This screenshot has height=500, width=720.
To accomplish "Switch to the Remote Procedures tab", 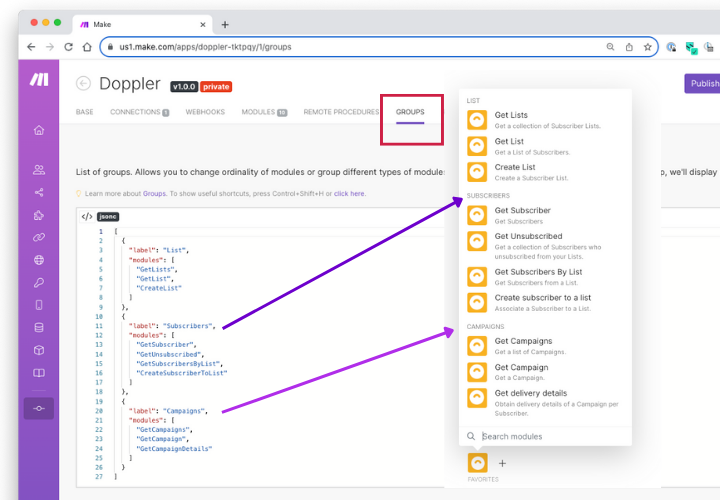I will click(x=341, y=112).
